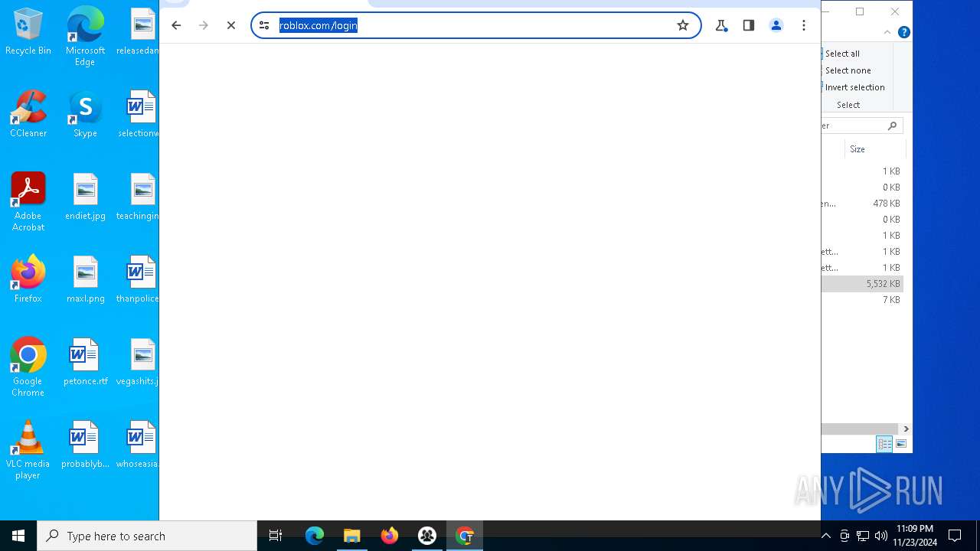Click Invert selection in Explorer ribbon
Image resolution: width=980 pixels, height=551 pixels.
pos(854,87)
